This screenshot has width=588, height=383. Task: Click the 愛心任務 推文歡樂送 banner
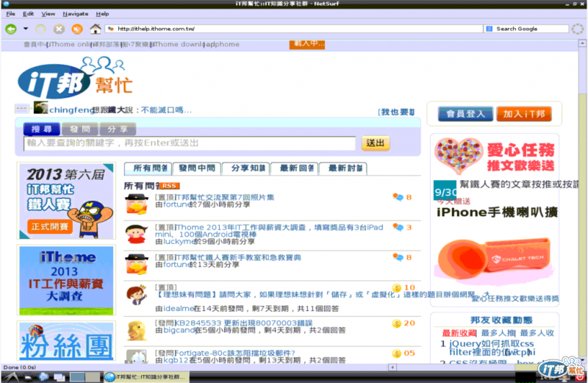[x=495, y=156]
